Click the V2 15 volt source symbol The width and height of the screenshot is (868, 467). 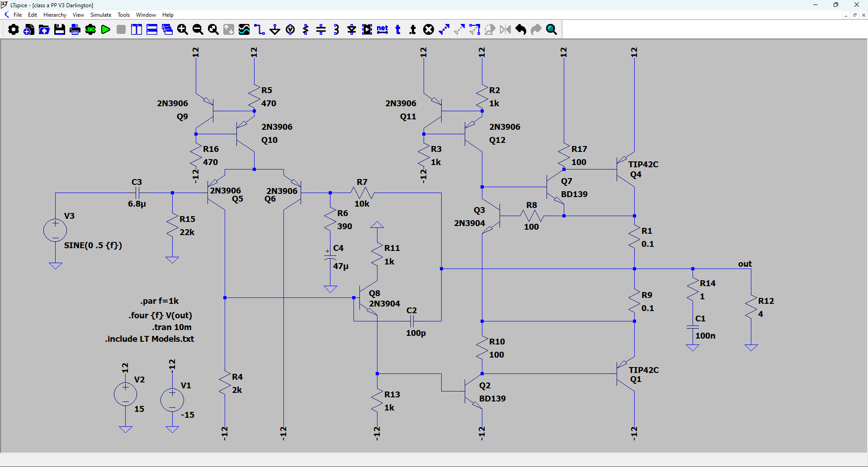[126, 394]
